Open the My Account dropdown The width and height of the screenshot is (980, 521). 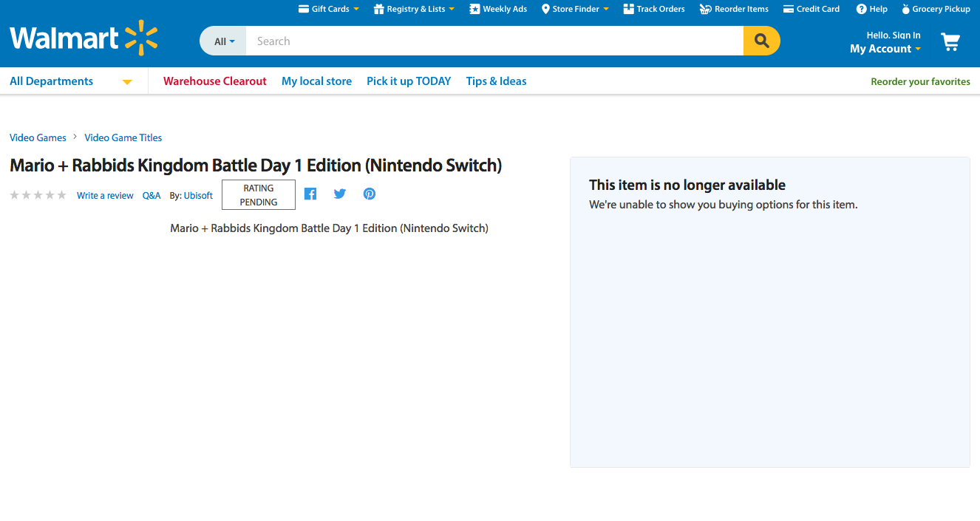tap(885, 49)
